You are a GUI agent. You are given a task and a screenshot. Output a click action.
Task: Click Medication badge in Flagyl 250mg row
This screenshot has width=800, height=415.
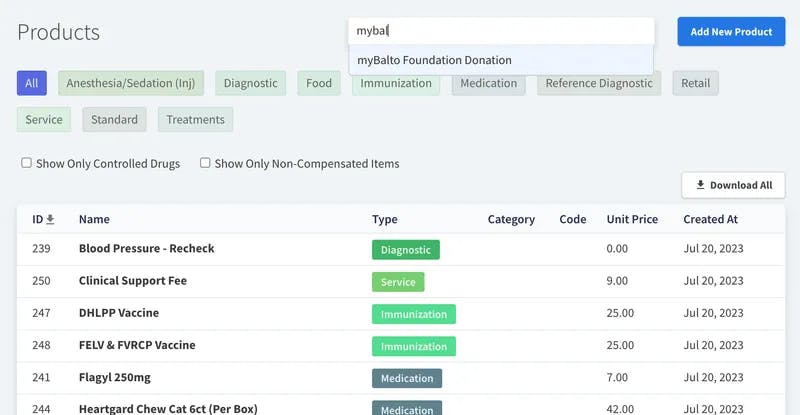[407, 379]
